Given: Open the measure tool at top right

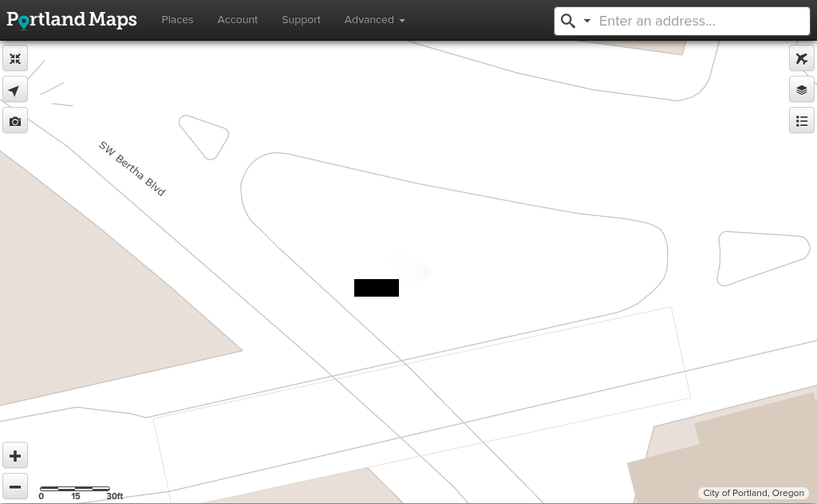Looking at the screenshot, I should tap(802, 59).
